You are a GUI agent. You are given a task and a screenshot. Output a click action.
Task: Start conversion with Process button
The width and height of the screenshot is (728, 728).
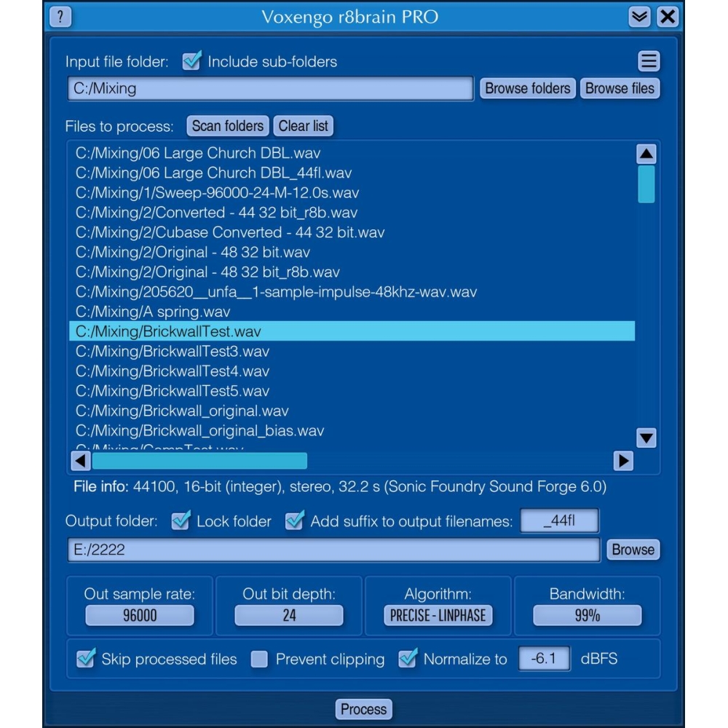tap(363, 709)
